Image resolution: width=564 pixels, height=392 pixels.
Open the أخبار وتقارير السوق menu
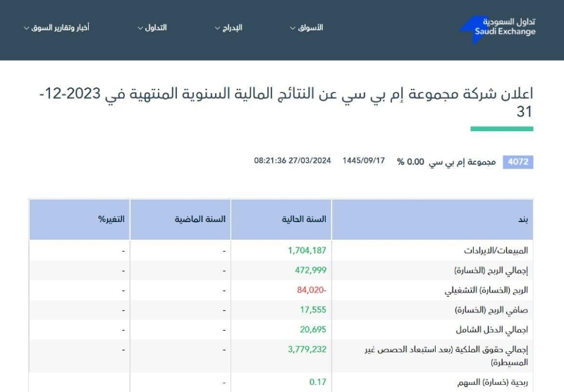pos(56,27)
